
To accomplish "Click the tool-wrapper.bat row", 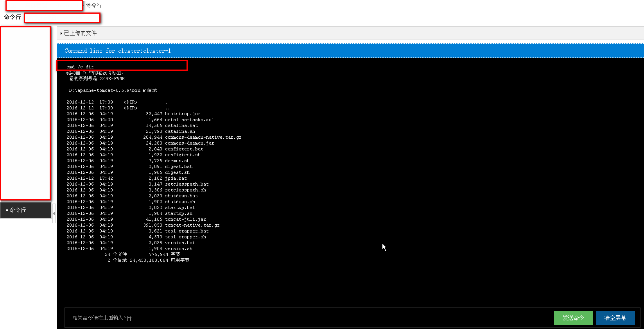I will click(138, 231).
